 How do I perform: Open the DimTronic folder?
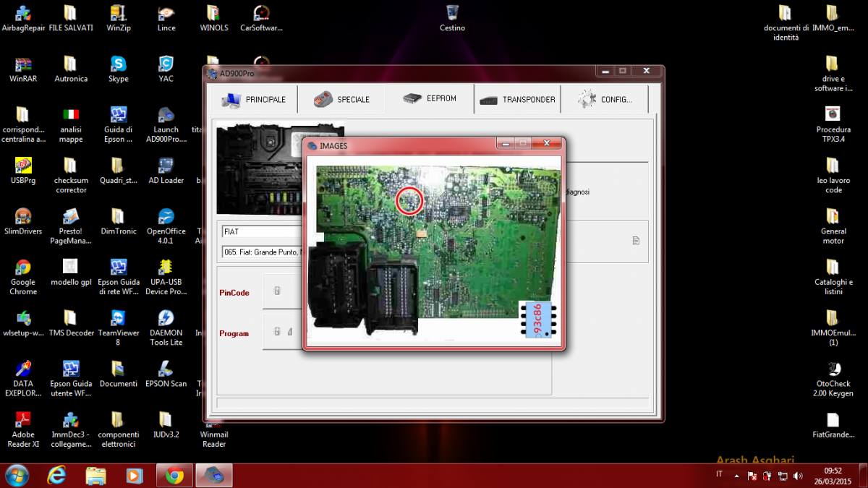[118, 221]
